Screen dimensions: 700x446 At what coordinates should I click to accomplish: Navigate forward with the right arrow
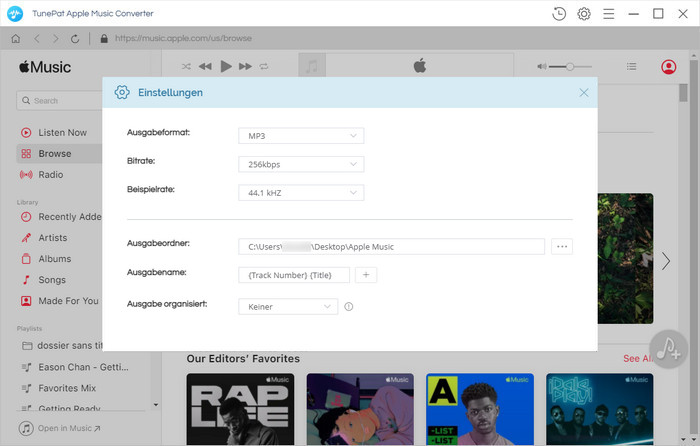click(x=55, y=39)
